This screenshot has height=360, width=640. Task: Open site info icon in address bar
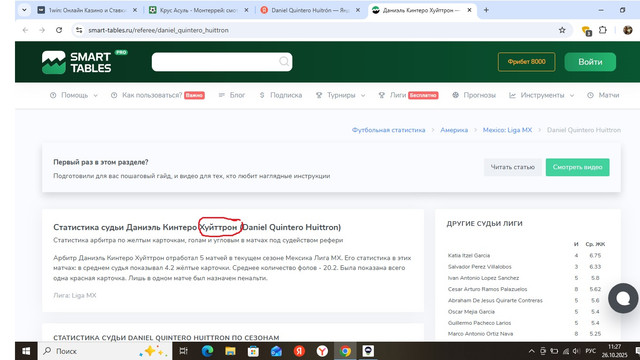pyautogui.click(x=79, y=30)
